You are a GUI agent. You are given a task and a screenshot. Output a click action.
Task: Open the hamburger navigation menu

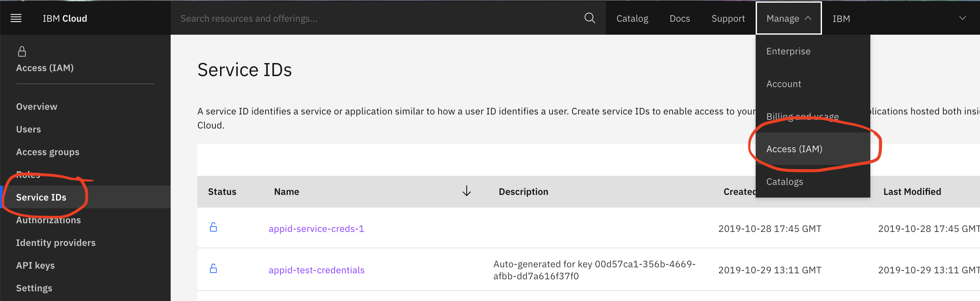coord(16,18)
